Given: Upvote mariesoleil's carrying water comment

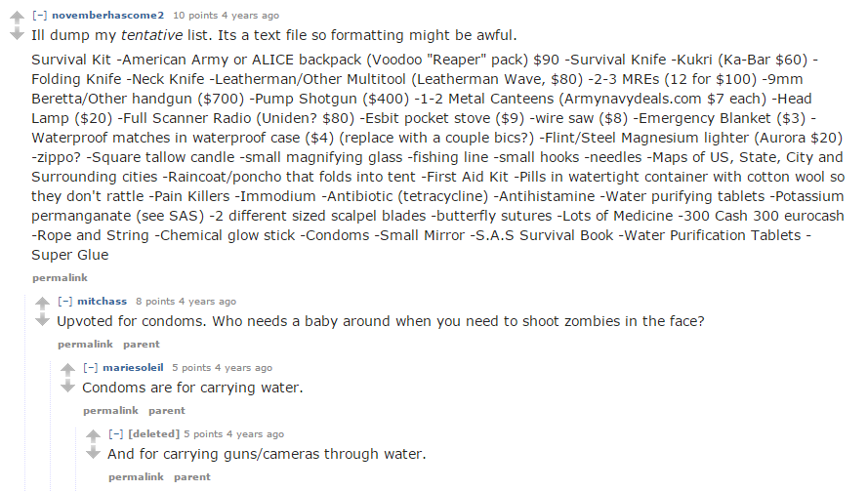Looking at the screenshot, I should pyautogui.click(x=68, y=369).
